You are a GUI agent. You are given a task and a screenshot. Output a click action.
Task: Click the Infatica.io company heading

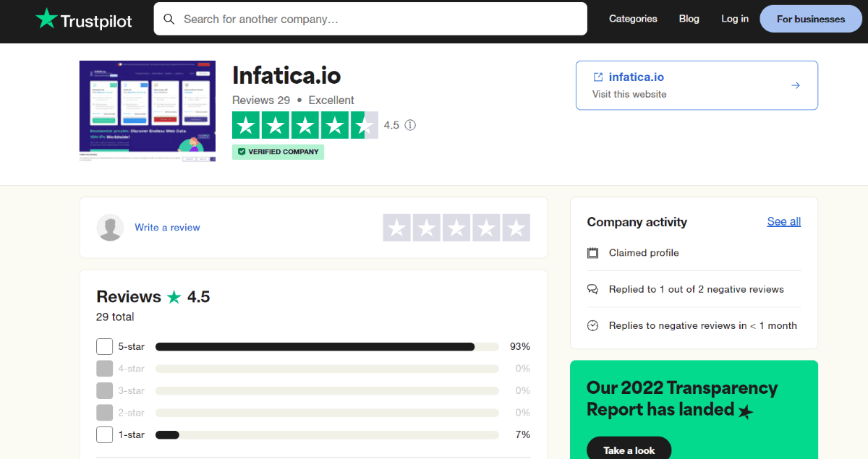tap(286, 75)
